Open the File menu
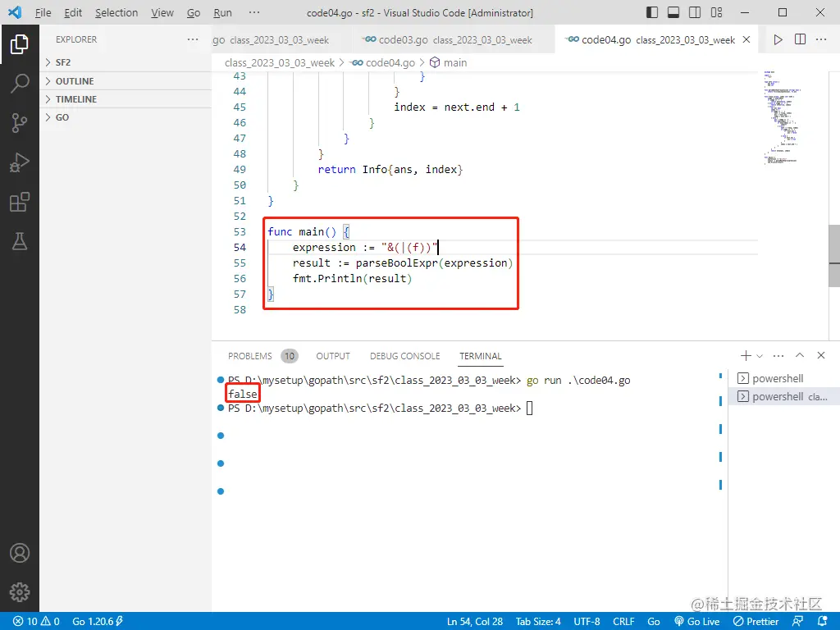Viewport: 840px width, 630px height. pos(43,12)
